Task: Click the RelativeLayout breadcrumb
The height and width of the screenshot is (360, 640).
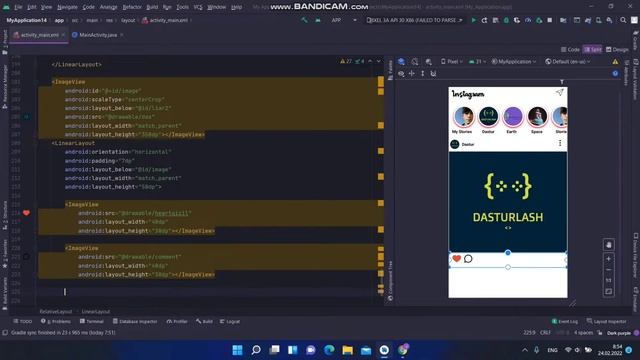Action: coord(56,311)
